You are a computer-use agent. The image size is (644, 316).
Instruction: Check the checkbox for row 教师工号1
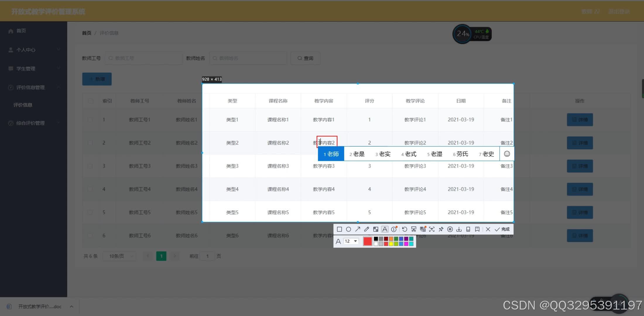pyautogui.click(x=90, y=120)
